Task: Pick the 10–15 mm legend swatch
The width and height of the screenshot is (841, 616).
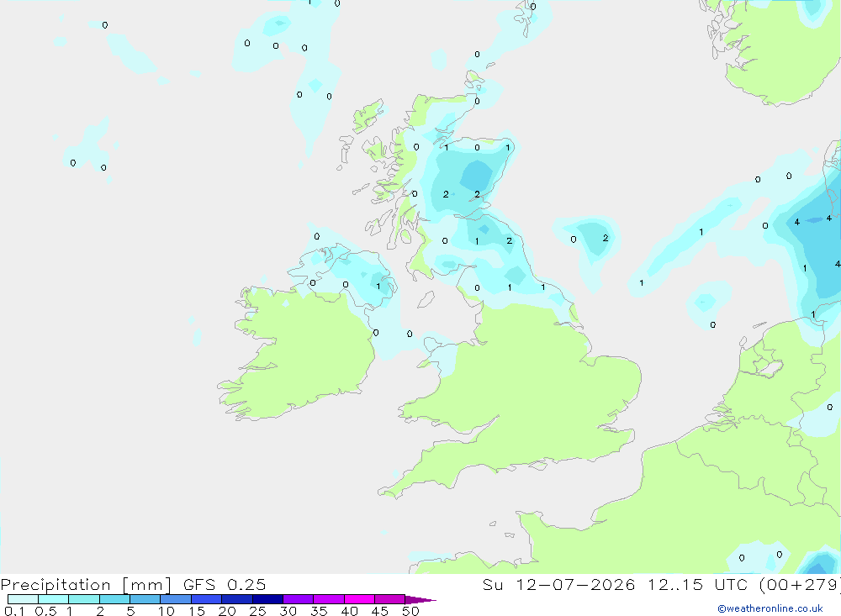Action: (x=176, y=599)
